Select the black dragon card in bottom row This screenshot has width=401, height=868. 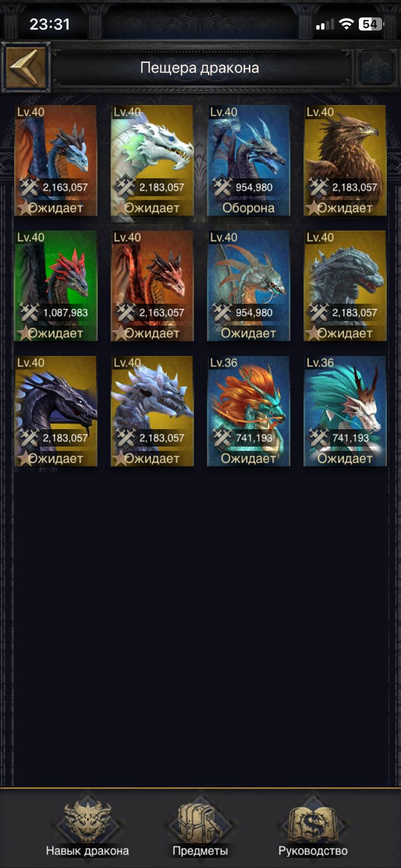coord(56,411)
